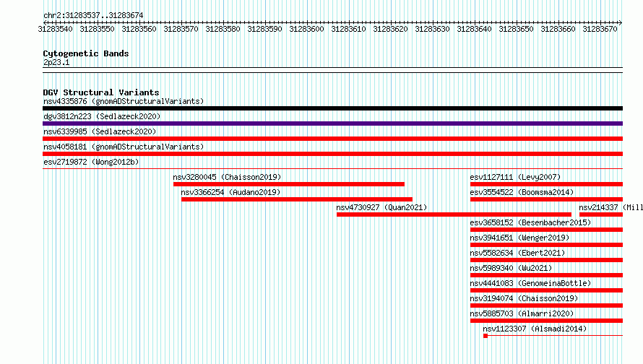The image size is (643, 364).
Task: Click the purple dgv3812n223 variant bar
Action: pyautogui.click(x=332, y=123)
